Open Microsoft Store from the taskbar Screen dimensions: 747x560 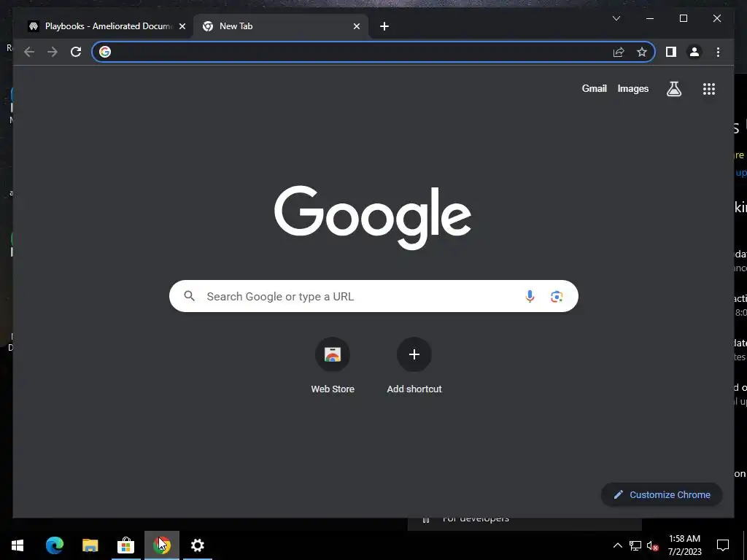(x=125, y=545)
